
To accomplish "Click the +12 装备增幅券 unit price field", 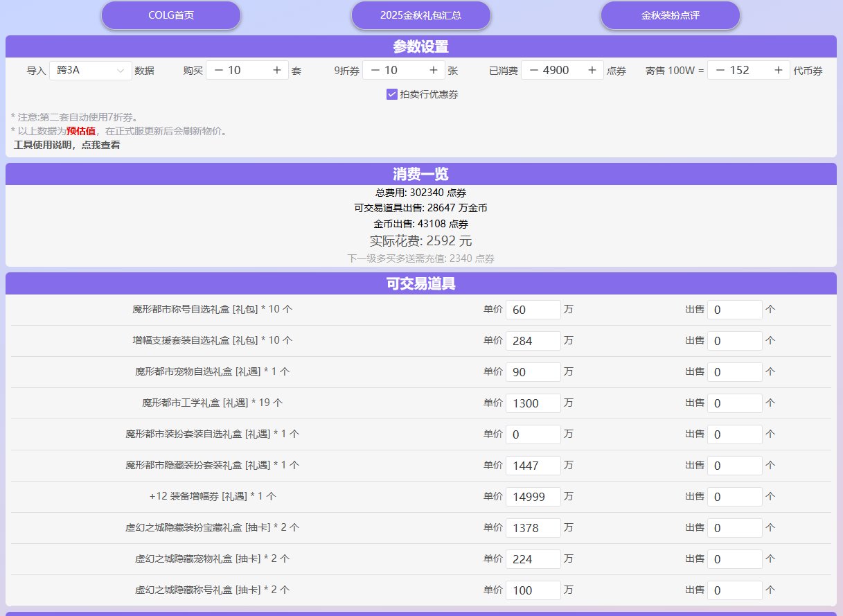I will pos(533,497).
